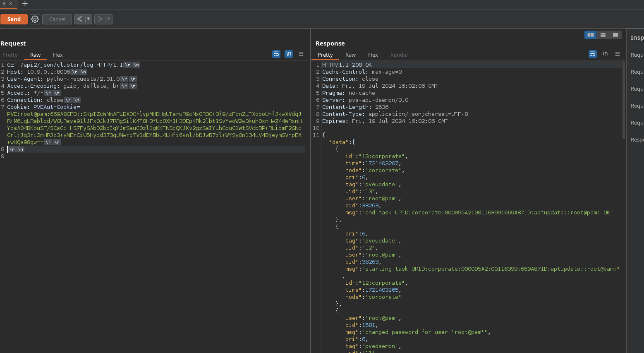Open Request pane options menu

pyautogui.click(x=301, y=54)
